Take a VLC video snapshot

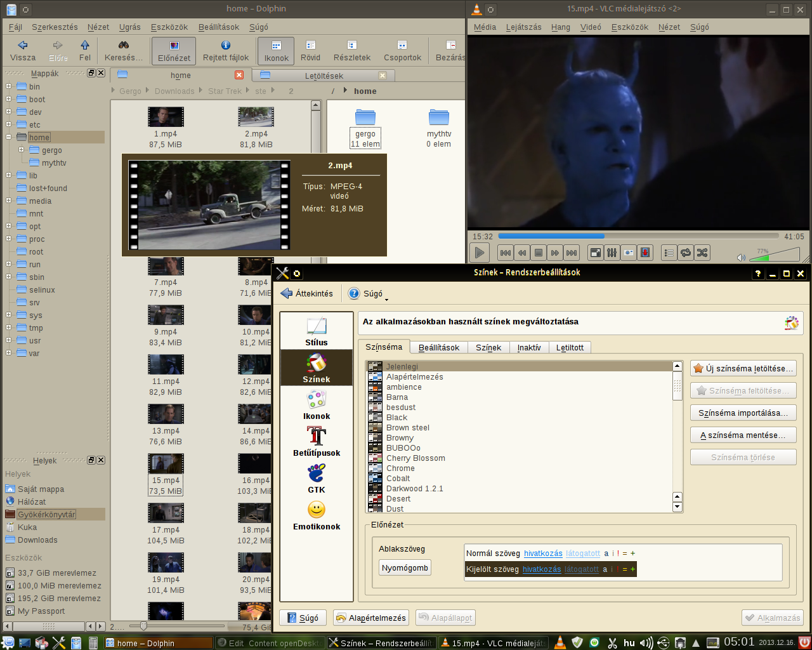(629, 253)
